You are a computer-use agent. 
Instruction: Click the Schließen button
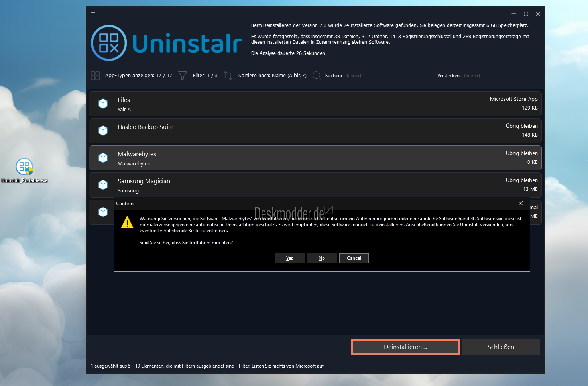pyautogui.click(x=501, y=347)
